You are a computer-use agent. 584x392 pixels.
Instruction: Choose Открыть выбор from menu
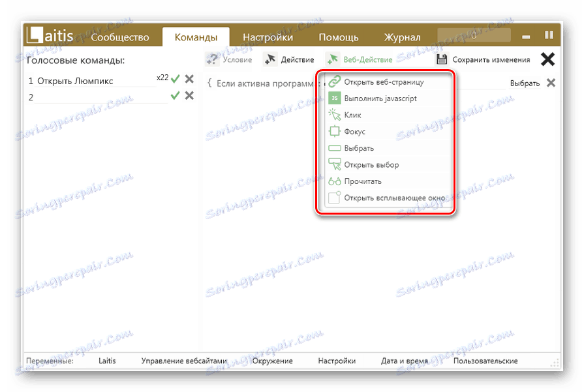tap(388, 164)
